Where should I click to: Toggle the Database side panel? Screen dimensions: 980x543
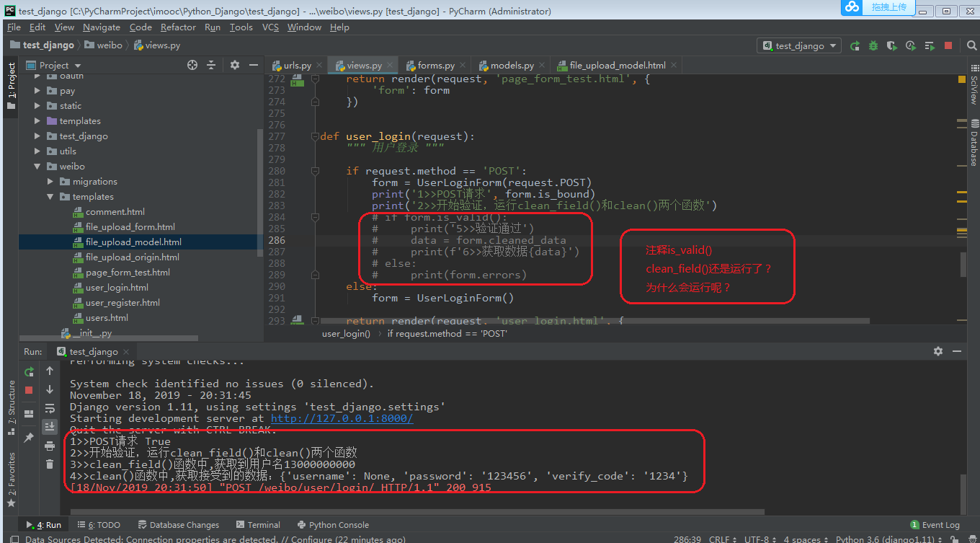(x=974, y=142)
